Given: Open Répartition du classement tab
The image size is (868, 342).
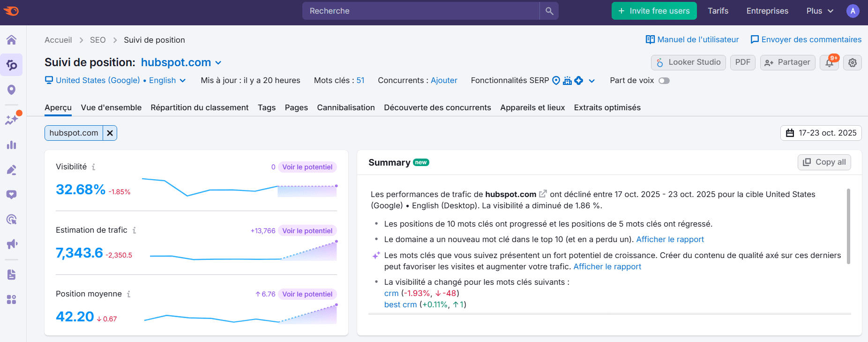Looking at the screenshot, I should point(200,108).
